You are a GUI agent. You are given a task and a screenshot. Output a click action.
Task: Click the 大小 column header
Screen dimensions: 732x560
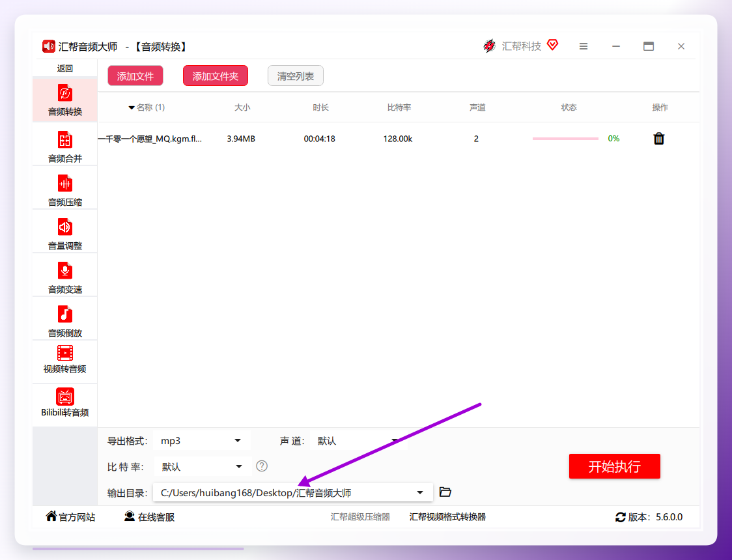[242, 107]
